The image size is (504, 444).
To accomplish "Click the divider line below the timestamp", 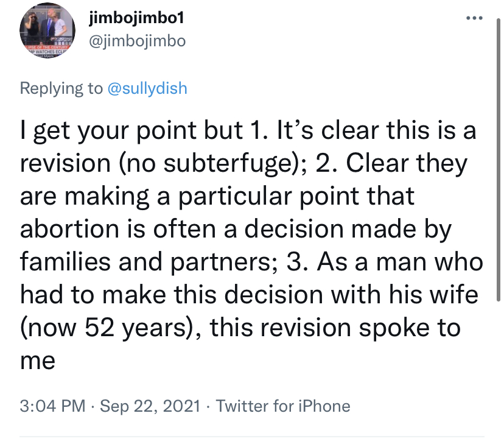I will point(252,437).
